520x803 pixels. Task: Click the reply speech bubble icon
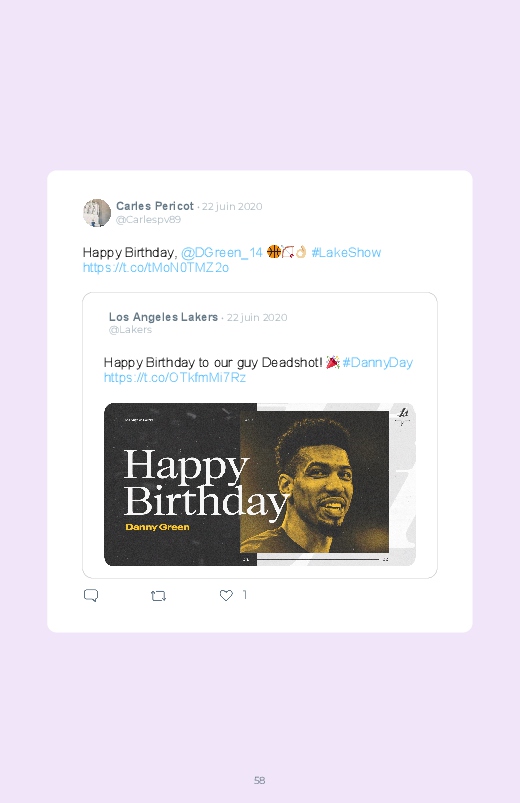(x=91, y=595)
